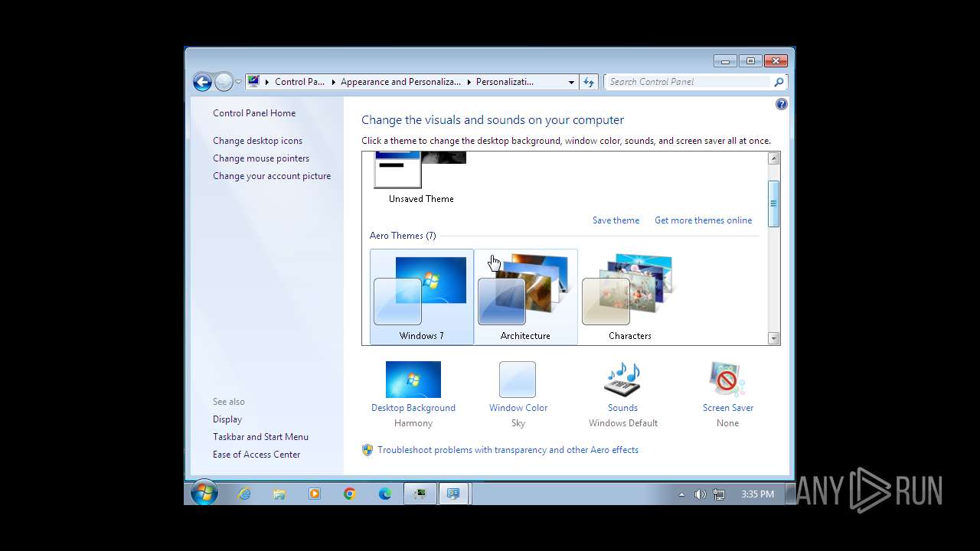Click Get more themes online
Viewport: 980px width, 551px height.
[x=703, y=220]
